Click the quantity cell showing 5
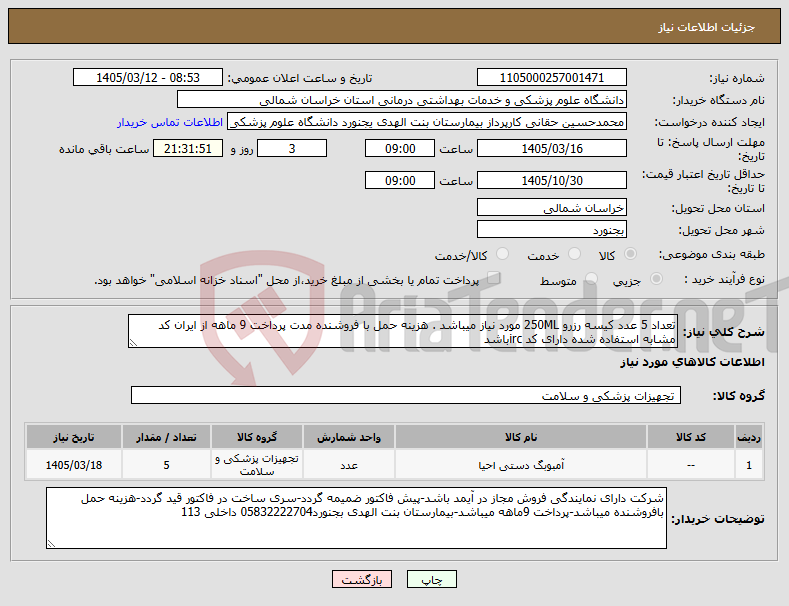789x606 pixels. [166, 465]
